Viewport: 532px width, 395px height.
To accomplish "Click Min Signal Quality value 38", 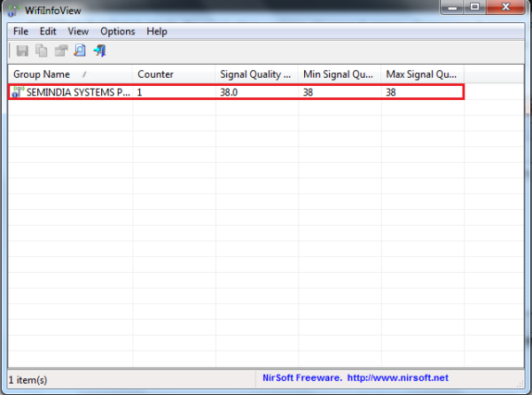I will coord(308,92).
